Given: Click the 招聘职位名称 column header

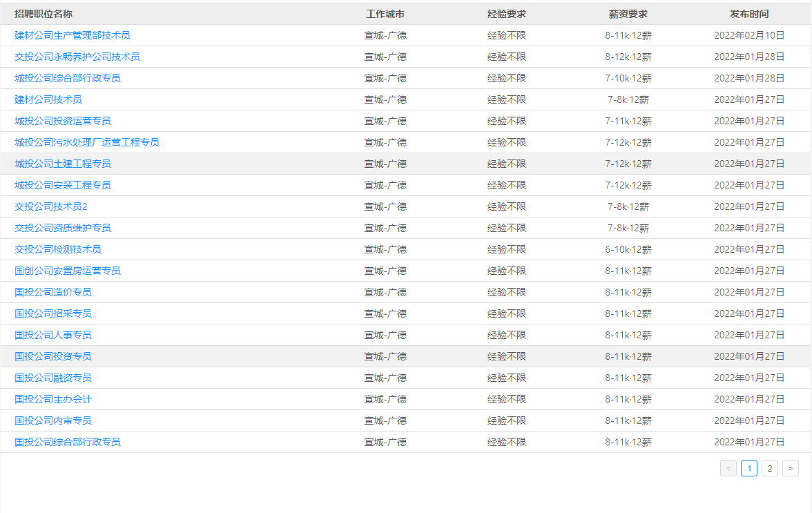Looking at the screenshot, I should coord(43,14).
